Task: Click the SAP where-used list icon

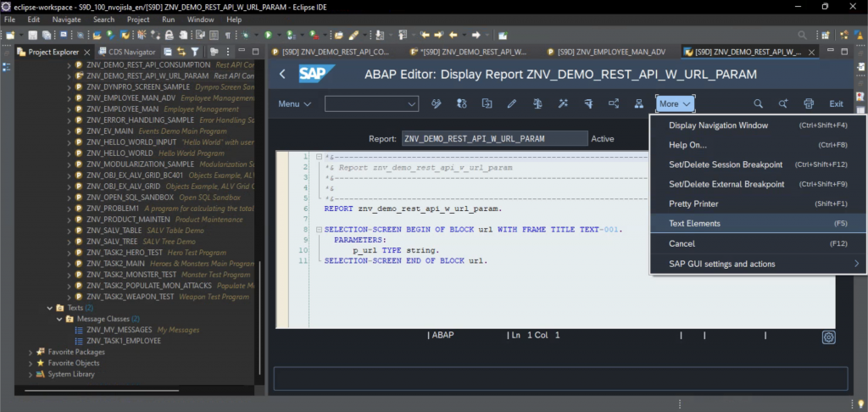Action: coord(614,103)
